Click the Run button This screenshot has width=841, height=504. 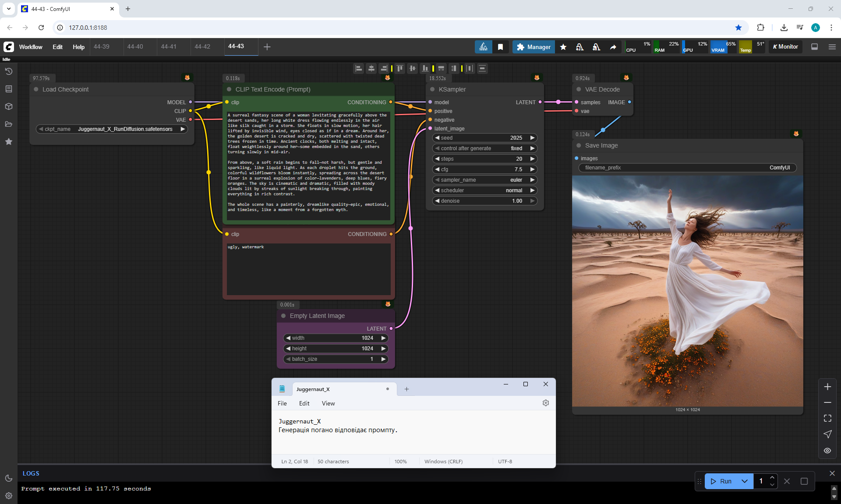coord(721,481)
